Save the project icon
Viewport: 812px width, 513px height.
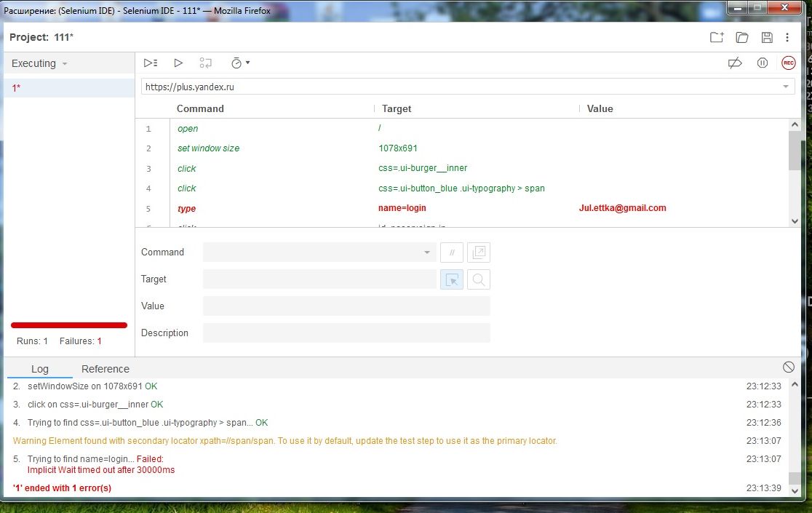[767, 37]
